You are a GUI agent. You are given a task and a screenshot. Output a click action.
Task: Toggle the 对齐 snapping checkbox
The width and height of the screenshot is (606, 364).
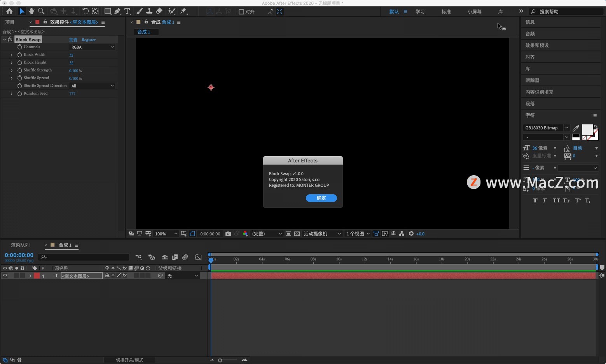(241, 12)
